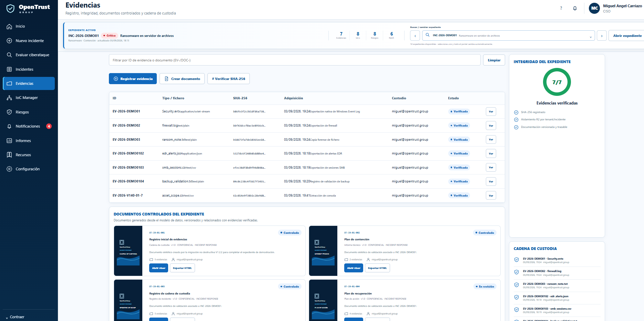Click the Limpiar button
The height and width of the screenshot is (321, 644).
pyautogui.click(x=494, y=60)
